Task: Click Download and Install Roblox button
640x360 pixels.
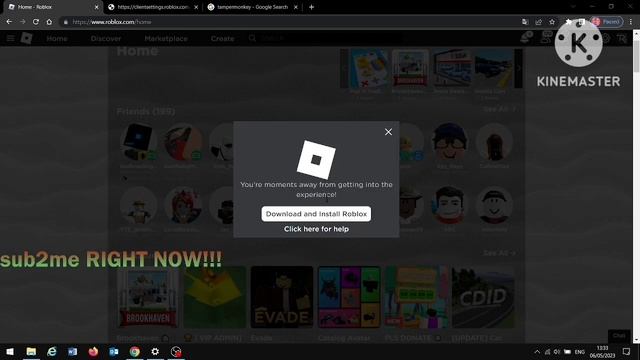Action: pyautogui.click(x=316, y=214)
